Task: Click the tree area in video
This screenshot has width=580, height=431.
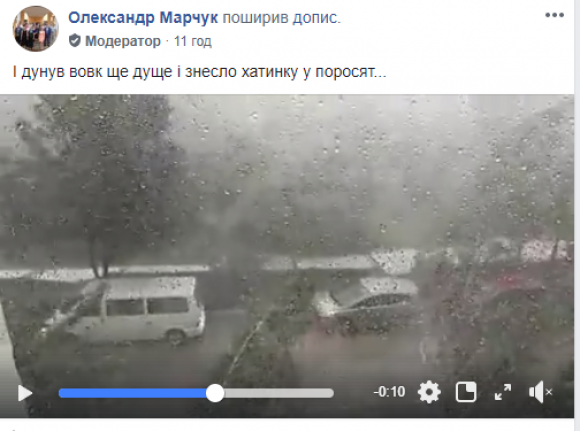Action: 96,185
